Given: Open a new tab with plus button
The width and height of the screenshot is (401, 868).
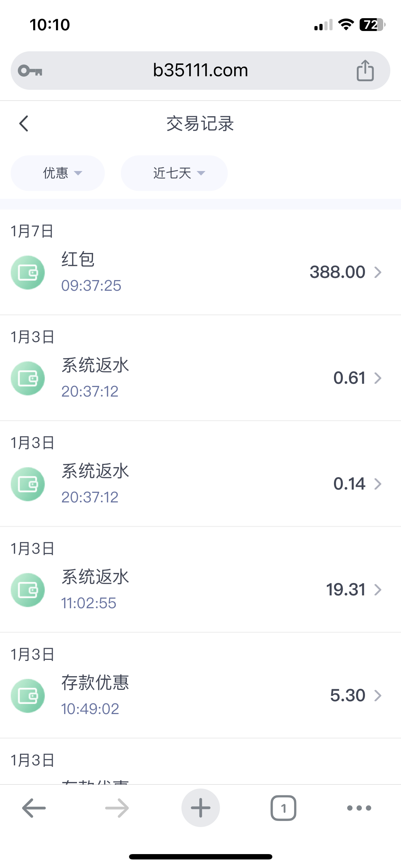Looking at the screenshot, I should (200, 808).
